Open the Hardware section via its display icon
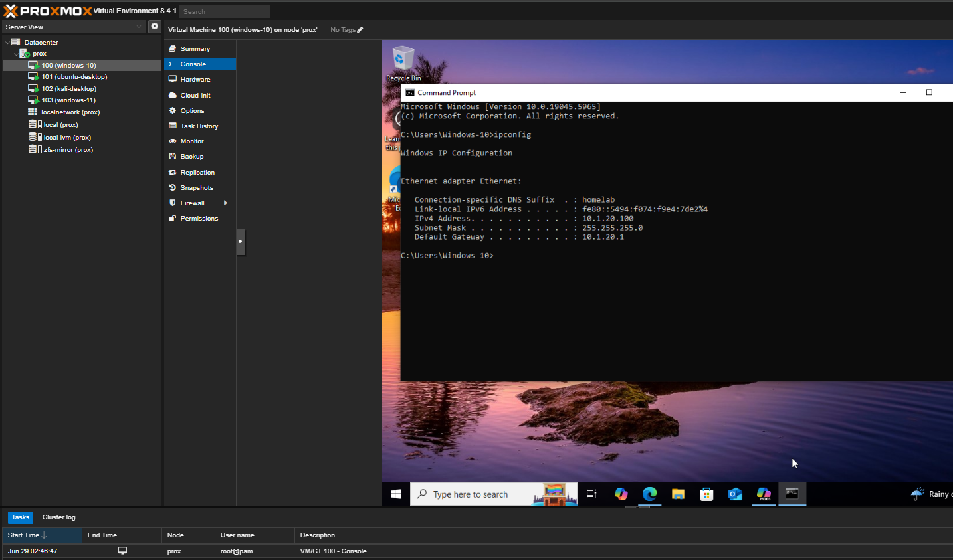The width and height of the screenshot is (953, 560). tap(173, 79)
